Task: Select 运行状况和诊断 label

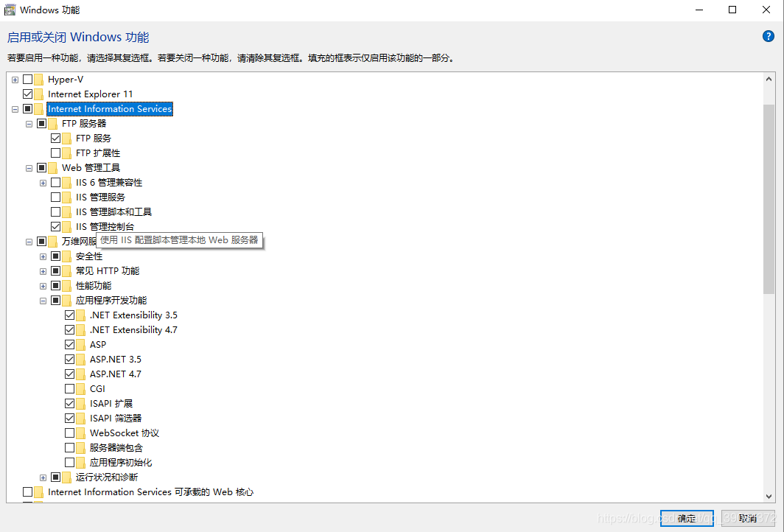Action: click(x=107, y=477)
